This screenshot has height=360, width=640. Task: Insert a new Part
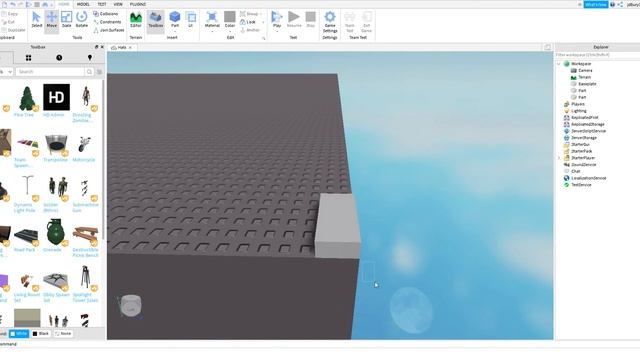point(175,18)
